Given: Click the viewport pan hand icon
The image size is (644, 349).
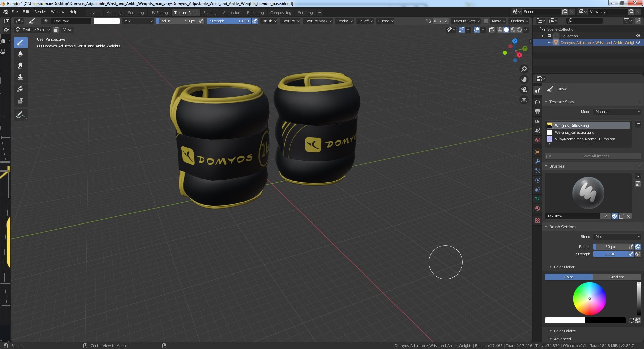Looking at the screenshot, I should click(x=524, y=80).
